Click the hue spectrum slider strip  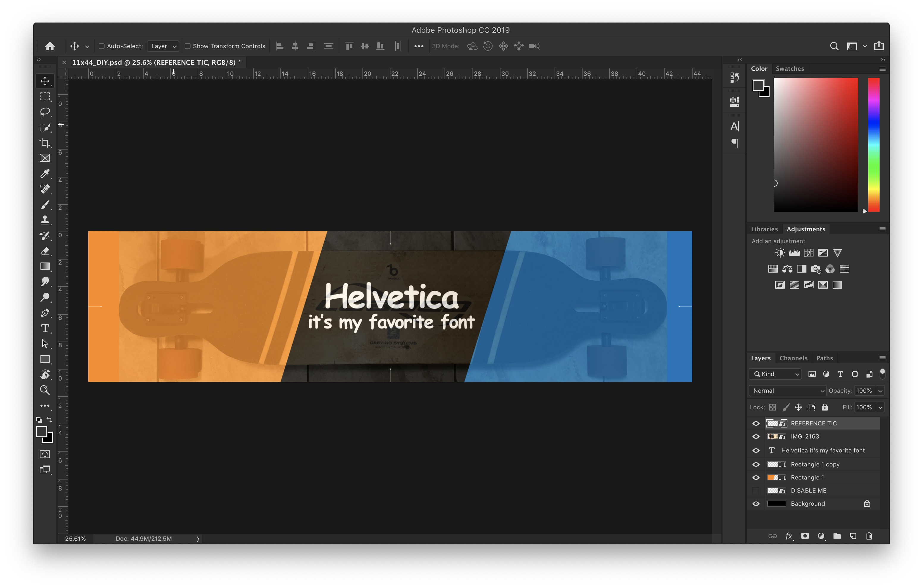click(874, 145)
